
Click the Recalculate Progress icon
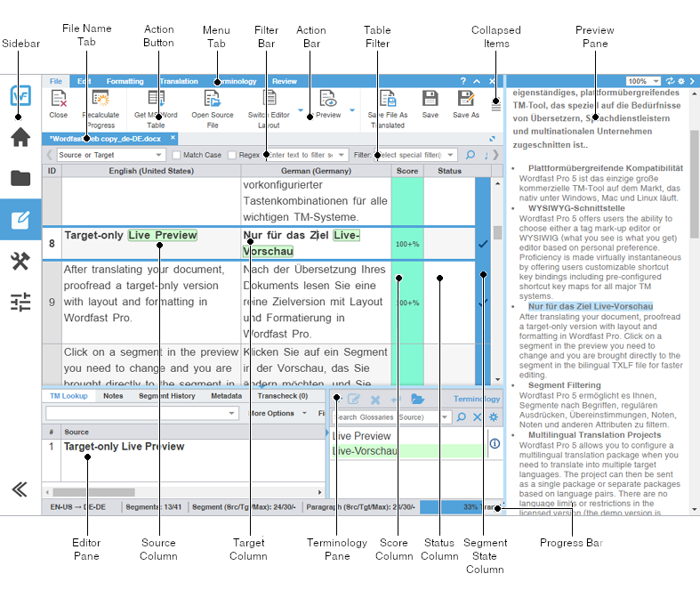pos(101,99)
